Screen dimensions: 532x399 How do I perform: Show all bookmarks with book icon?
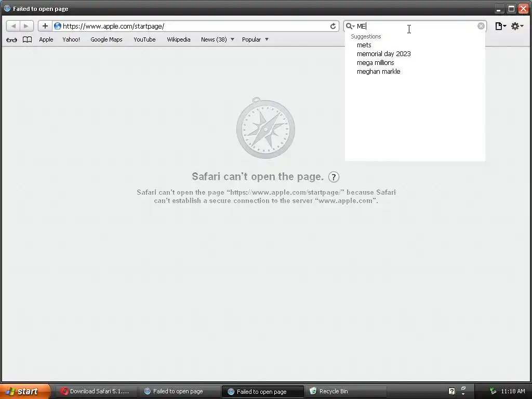(27, 39)
